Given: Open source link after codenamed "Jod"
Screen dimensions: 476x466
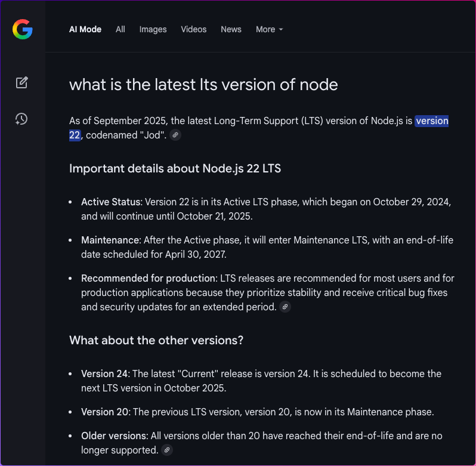Looking at the screenshot, I should pyautogui.click(x=175, y=135).
